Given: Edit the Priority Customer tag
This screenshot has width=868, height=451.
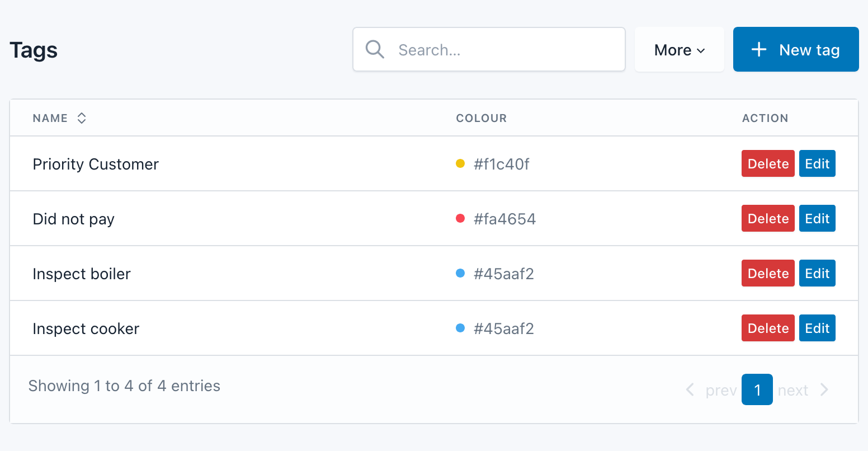Looking at the screenshot, I should (817, 163).
